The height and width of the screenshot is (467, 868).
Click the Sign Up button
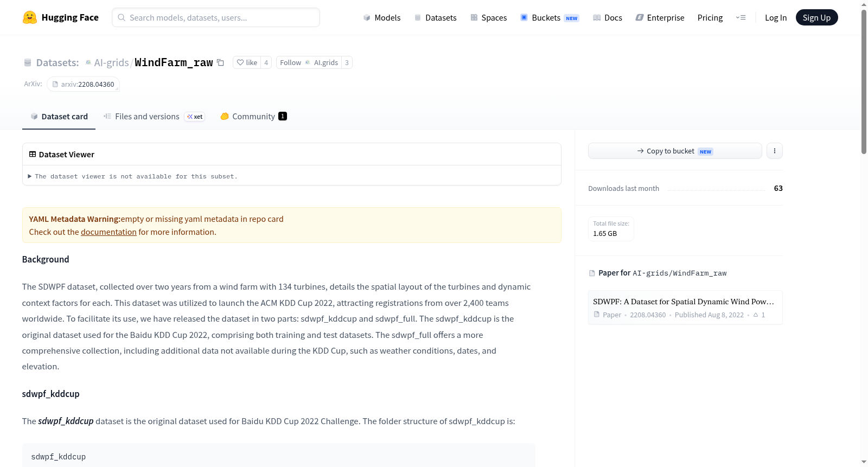[816, 17]
